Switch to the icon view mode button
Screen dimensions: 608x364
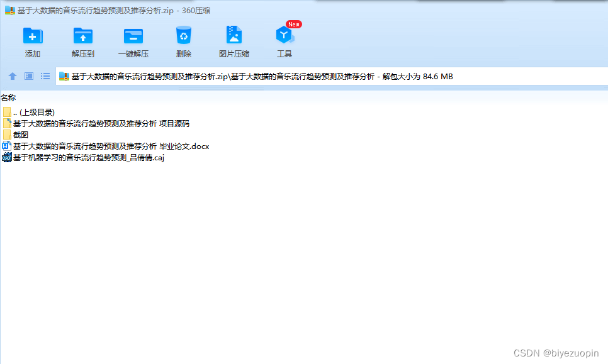point(29,76)
